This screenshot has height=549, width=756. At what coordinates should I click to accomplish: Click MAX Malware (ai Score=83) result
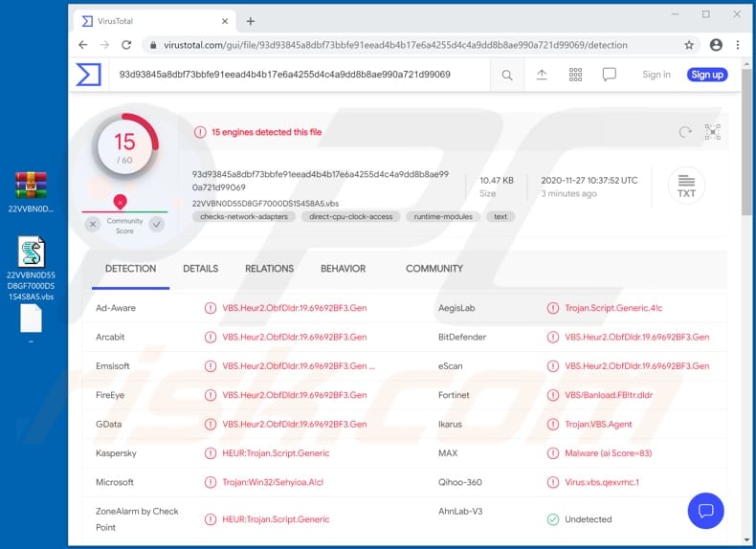click(x=608, y=453)
